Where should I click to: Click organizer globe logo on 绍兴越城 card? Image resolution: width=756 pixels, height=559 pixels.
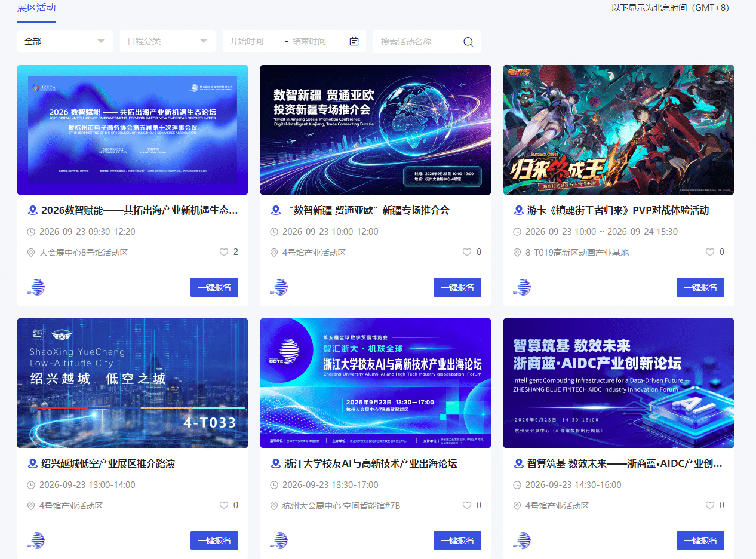tap(36, 540)
